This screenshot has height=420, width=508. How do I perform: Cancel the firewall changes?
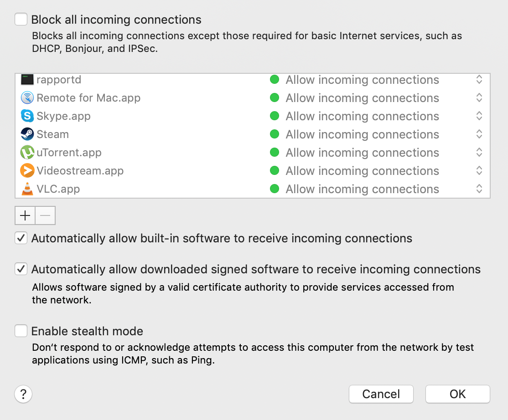tap(381, 394)
